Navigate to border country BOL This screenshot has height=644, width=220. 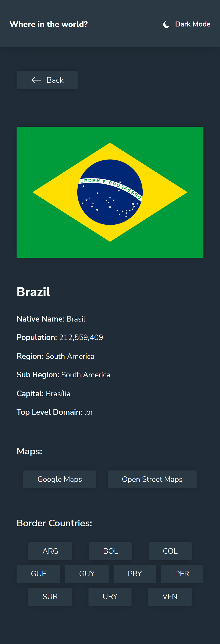tap(110, 551)
